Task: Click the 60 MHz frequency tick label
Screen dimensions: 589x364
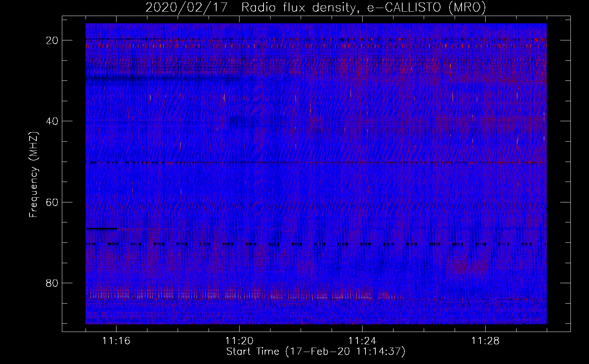Action: [x=52, y=202]
